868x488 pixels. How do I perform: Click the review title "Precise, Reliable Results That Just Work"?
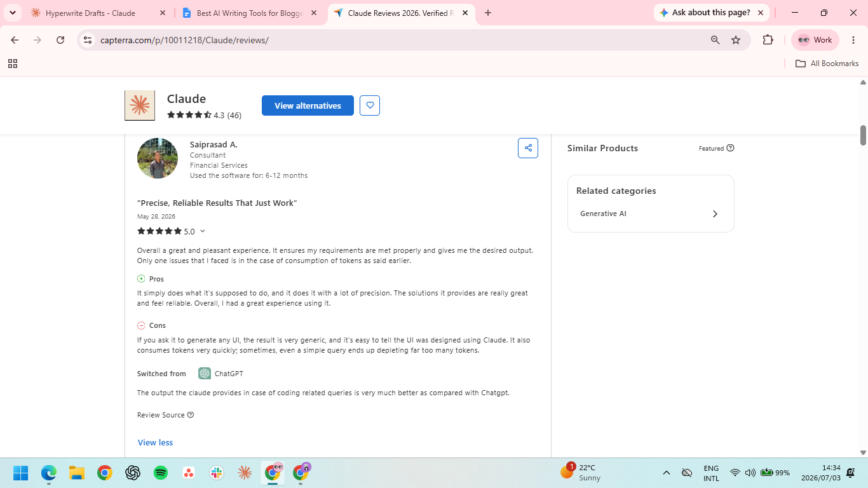[217, 203]
